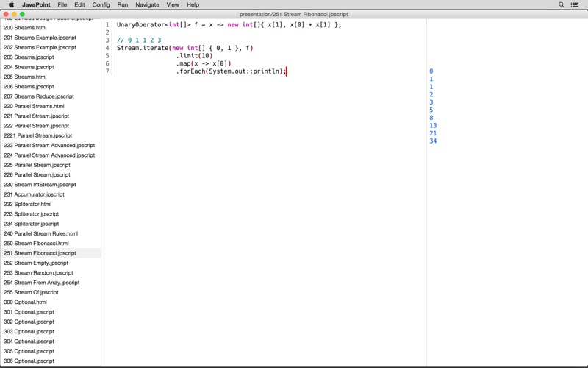Viewport: 588px width, 368px height.
Task: Click the UnaryOperator code on line 1
Action: (229, 25)
